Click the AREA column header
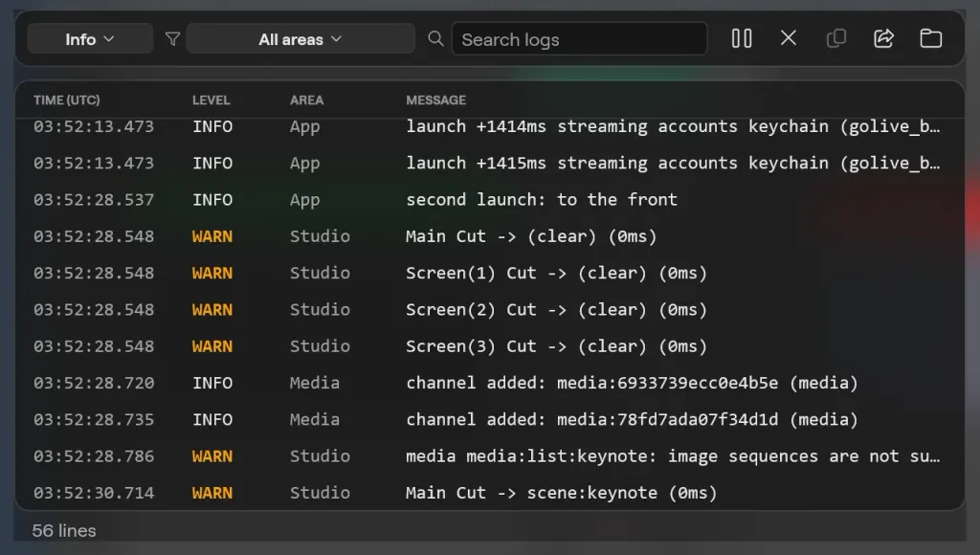Screen dimensions: 980x555 click(307, 100)
